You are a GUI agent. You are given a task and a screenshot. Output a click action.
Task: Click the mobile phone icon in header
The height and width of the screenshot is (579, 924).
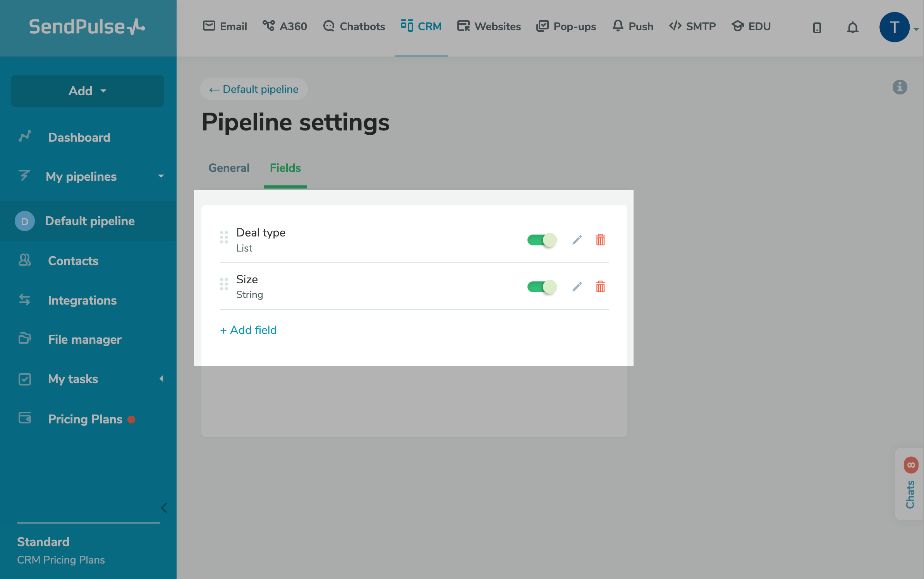coord(817,28)
